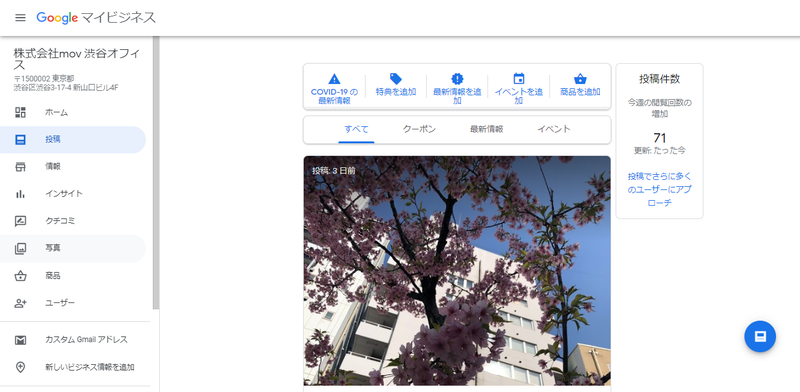Click the 投稿 post icon in sidebar
Viewport: 800px width, 392px height.
[20, 139]
